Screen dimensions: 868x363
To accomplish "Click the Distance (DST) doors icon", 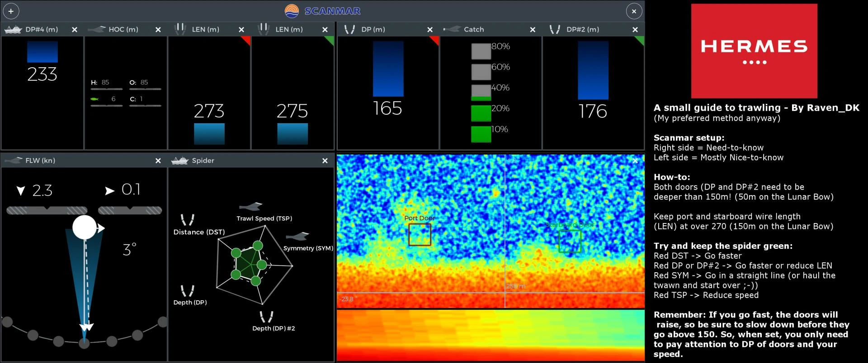I will (188, 220).
